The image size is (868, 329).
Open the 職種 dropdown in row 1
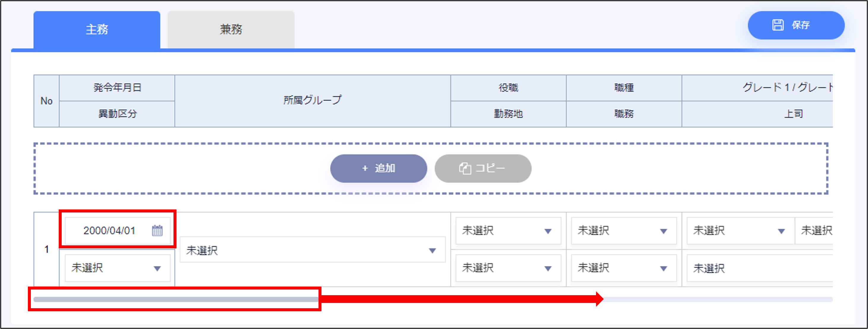click(x=623, y=231)
